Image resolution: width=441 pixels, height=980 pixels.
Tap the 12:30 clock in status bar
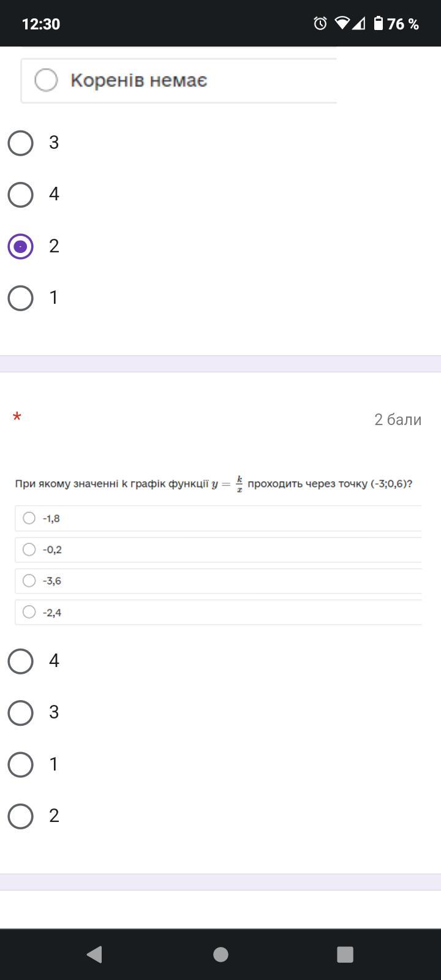tap(41, 24)
